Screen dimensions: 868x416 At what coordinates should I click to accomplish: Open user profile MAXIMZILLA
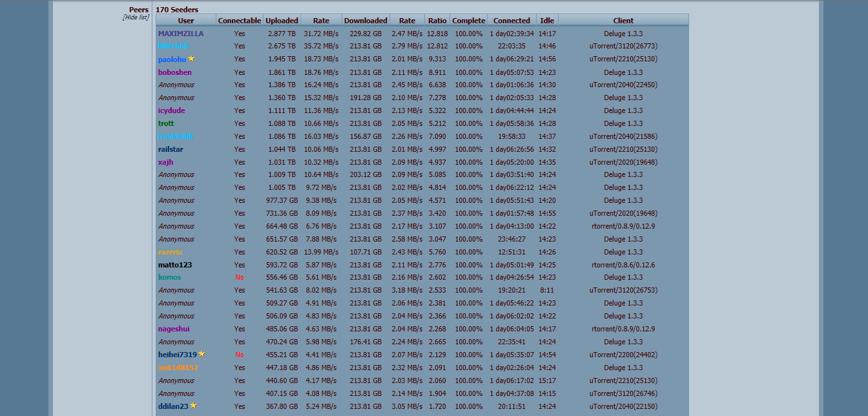[x=181, y=34]
